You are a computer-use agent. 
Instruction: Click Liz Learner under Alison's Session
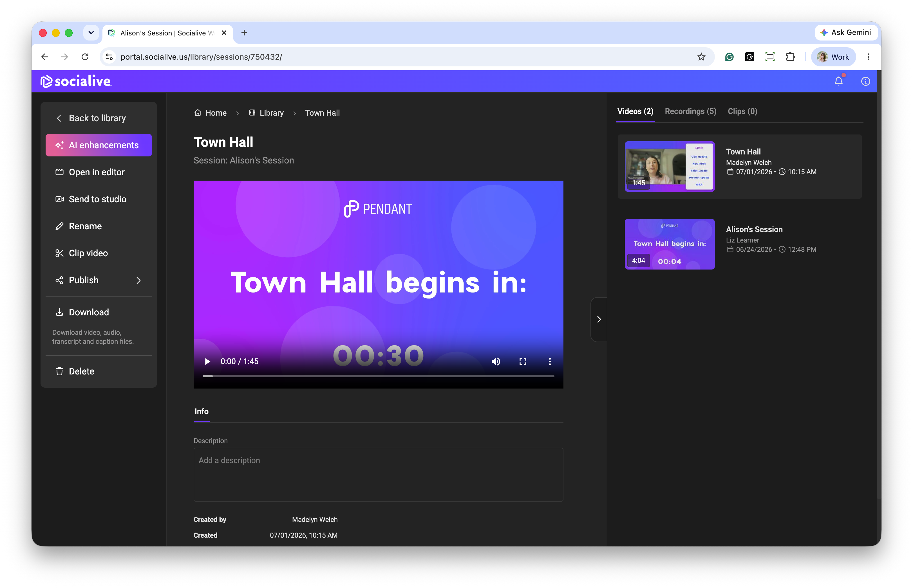(x=742, y=240)
